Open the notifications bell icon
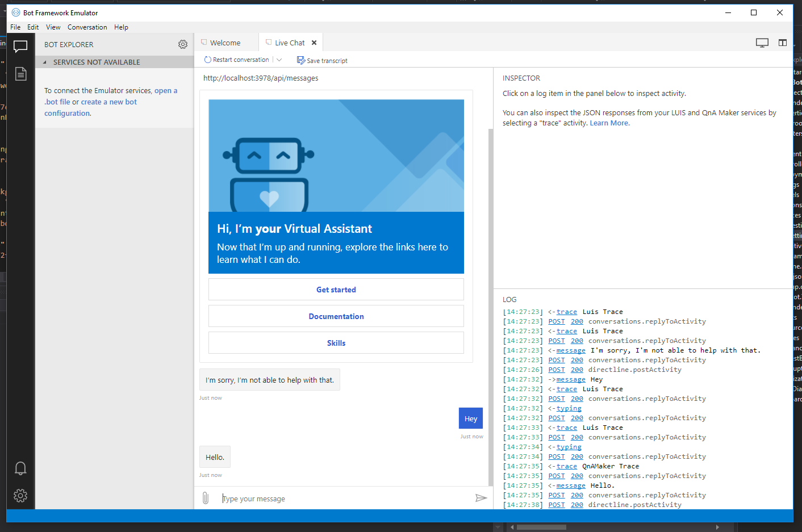 coord(20,468)
